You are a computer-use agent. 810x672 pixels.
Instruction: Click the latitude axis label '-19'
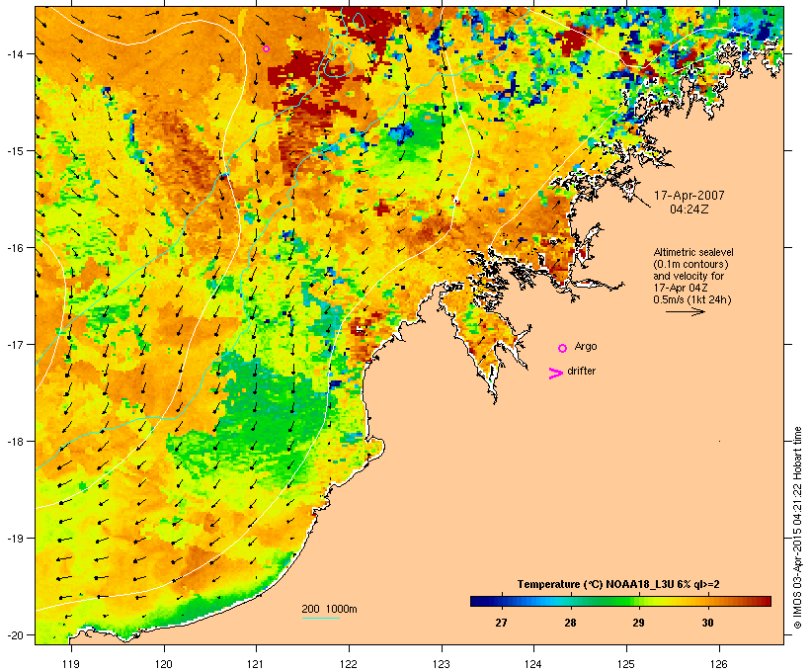[14, 539]
